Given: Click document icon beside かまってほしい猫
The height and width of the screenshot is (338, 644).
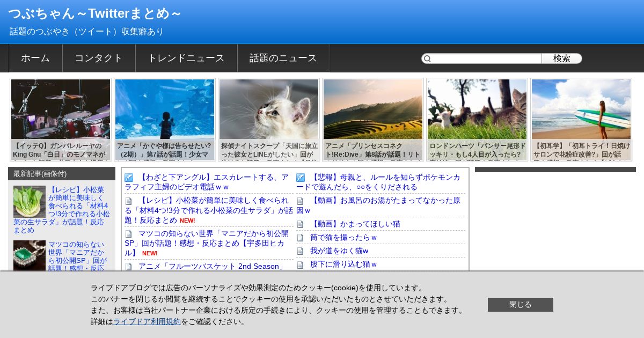Looking at the screenshot, I should [x=301, y=224].
